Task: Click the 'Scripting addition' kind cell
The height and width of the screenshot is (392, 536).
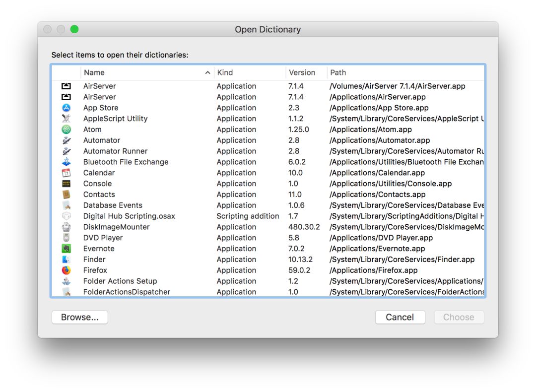Action: [248, 216]
